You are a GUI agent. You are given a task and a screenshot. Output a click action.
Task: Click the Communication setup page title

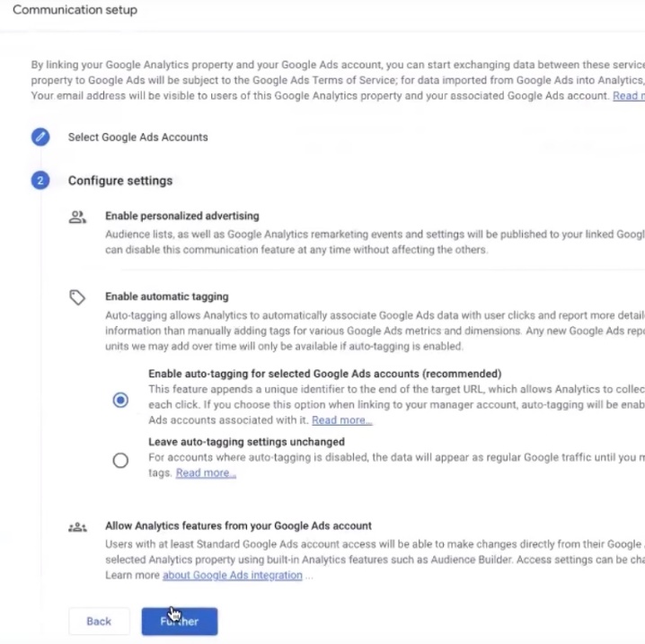pyautogui.click(x=75, y=11)
